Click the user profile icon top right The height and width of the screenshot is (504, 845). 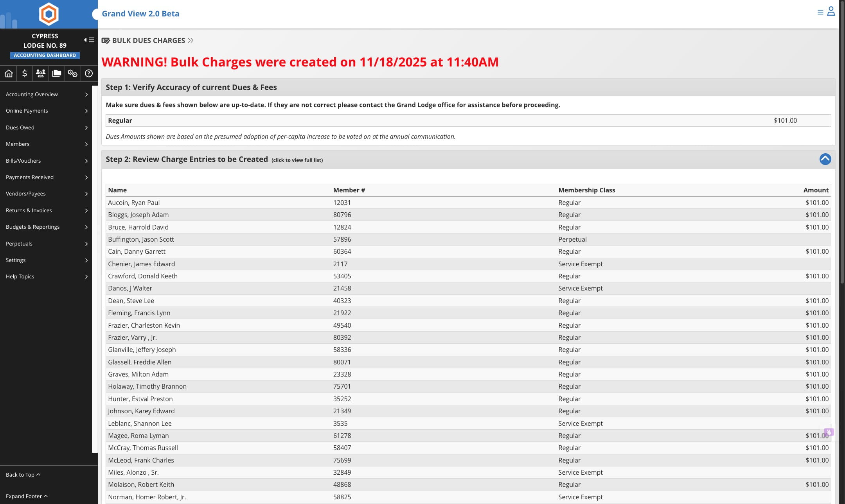(x=831, y=12)
